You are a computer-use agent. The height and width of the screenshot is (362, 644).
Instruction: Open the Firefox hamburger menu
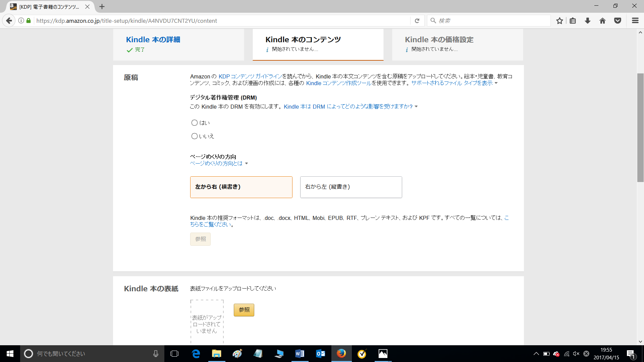coord(635,20)
